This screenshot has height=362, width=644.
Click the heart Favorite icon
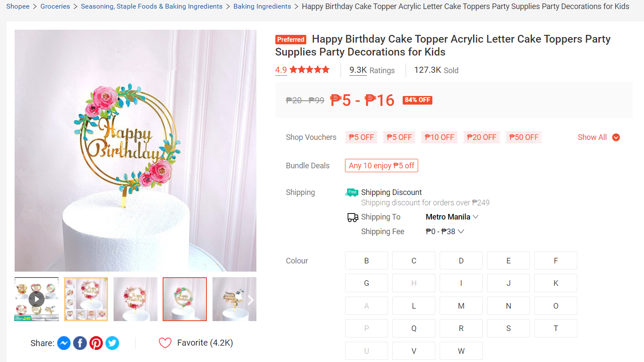pyautogui.click(x=165, y=343)
